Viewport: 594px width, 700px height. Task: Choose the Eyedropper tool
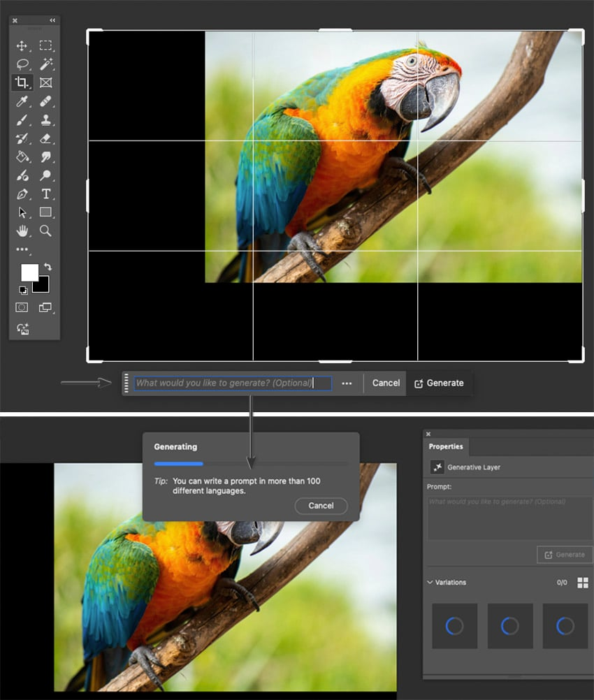22,102
